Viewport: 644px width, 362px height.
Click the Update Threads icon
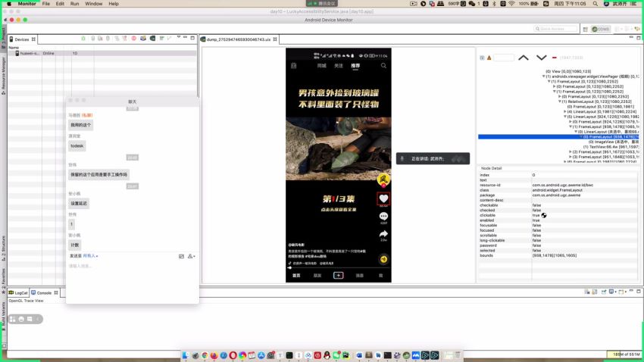117,39
